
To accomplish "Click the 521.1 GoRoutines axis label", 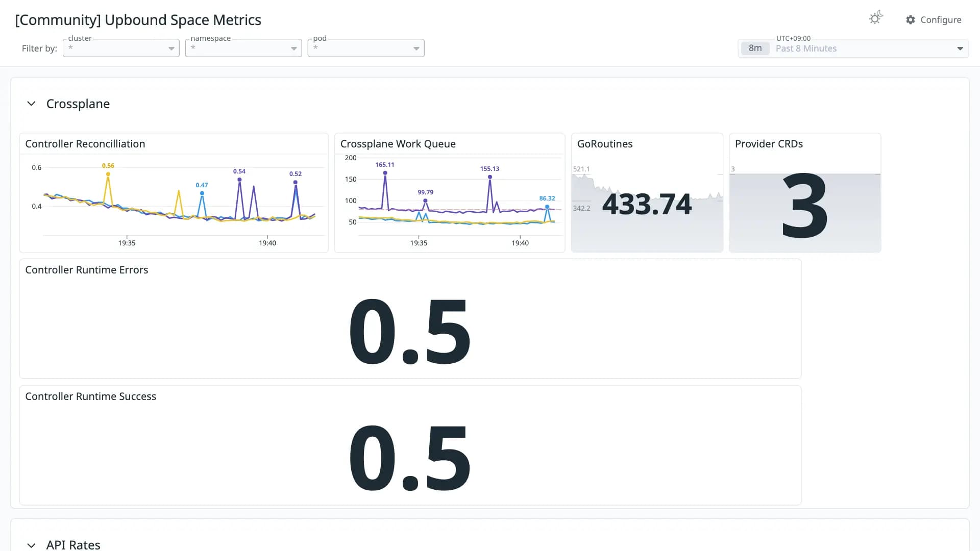I will point(581,169).
